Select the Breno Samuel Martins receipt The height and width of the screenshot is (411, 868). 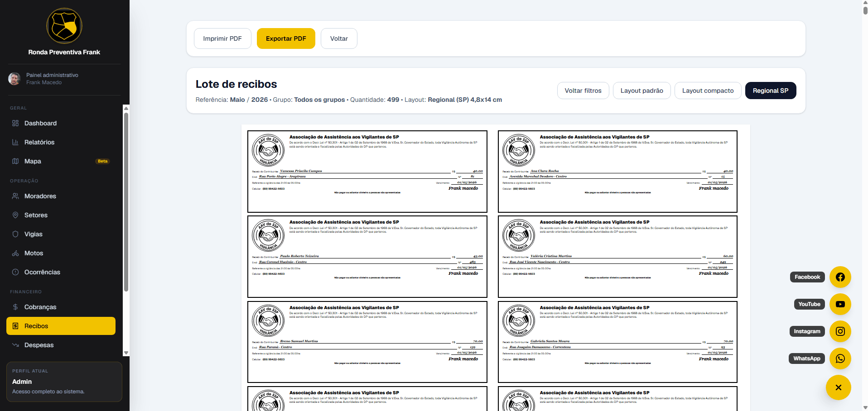[367, 342]
